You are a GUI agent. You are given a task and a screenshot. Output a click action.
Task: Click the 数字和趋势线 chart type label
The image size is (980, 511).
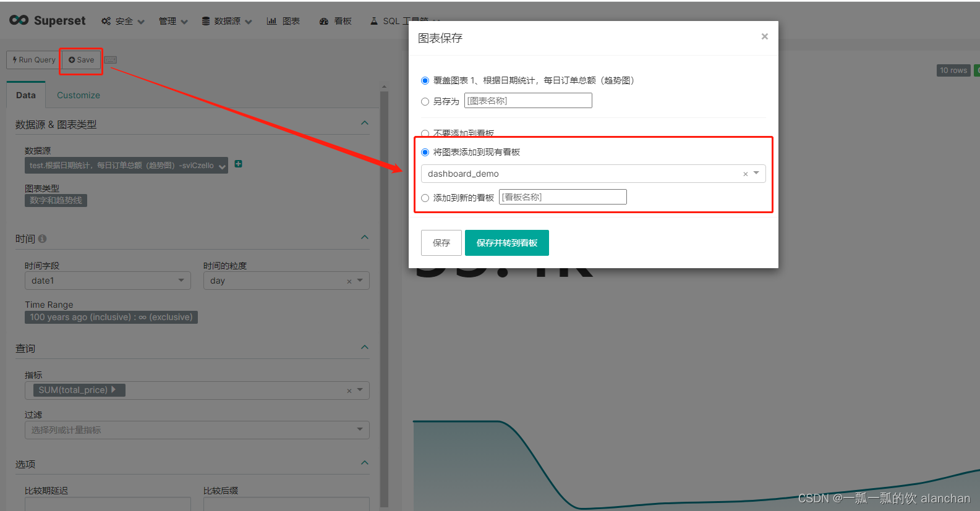click(x=56, y=200)
